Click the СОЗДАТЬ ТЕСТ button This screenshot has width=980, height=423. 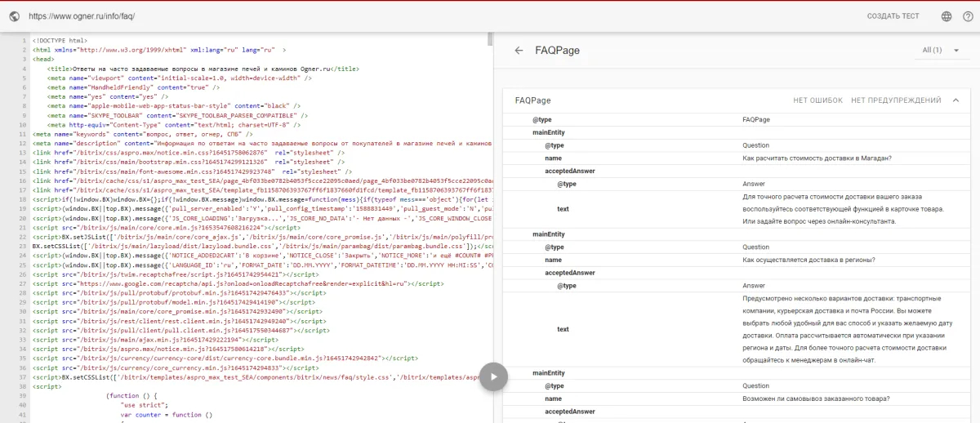click(x=893, y=16)
